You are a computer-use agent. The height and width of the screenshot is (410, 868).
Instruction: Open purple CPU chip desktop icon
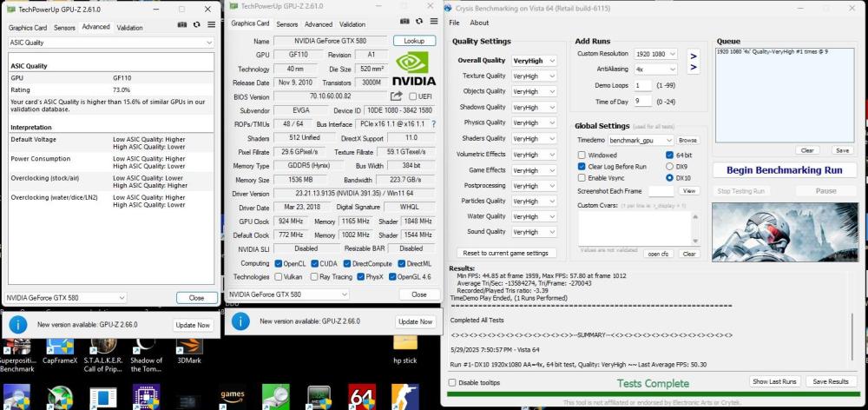click(x=146, y=397)
